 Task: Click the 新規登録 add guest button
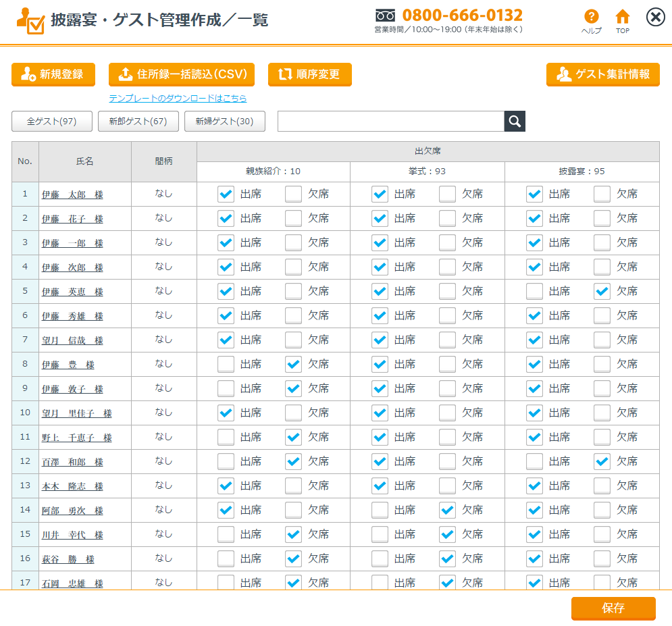click(53, 74)
